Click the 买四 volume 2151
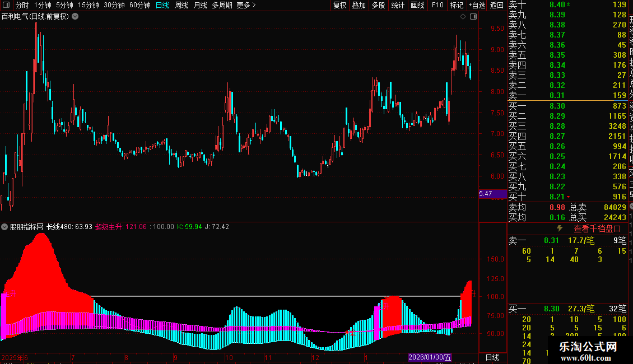The height and width of the screenshot is (364, 633). [x=617, y=137]
